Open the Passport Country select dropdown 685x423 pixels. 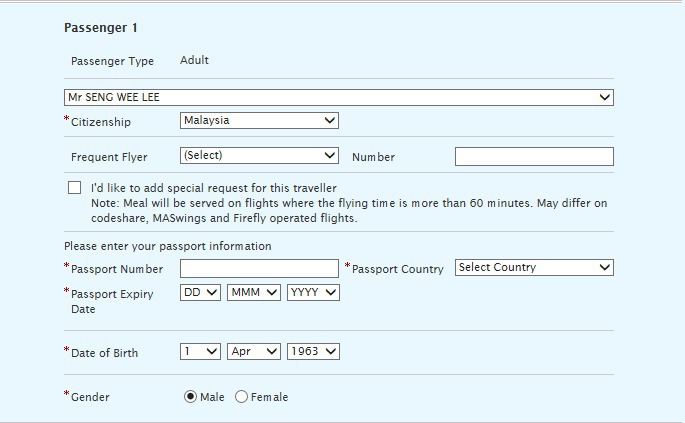[534, 267]
